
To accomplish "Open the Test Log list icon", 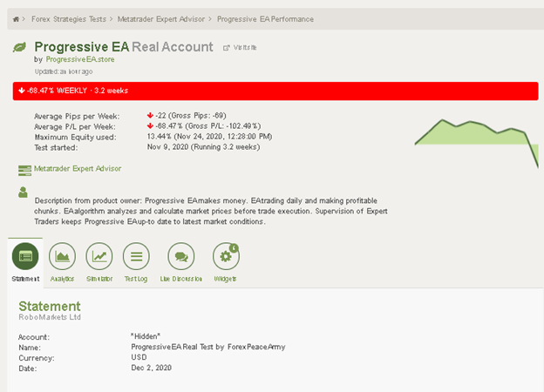I will coord(136,256).
